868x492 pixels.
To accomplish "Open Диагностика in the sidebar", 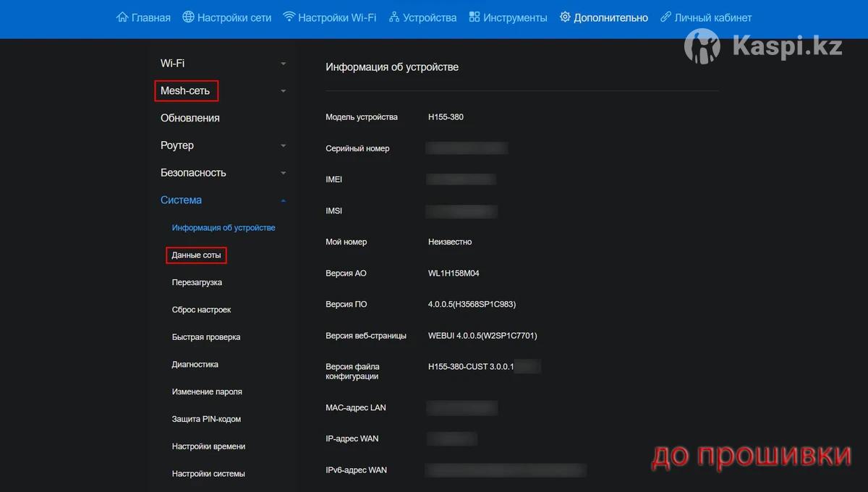I will [x=195, y=365].
